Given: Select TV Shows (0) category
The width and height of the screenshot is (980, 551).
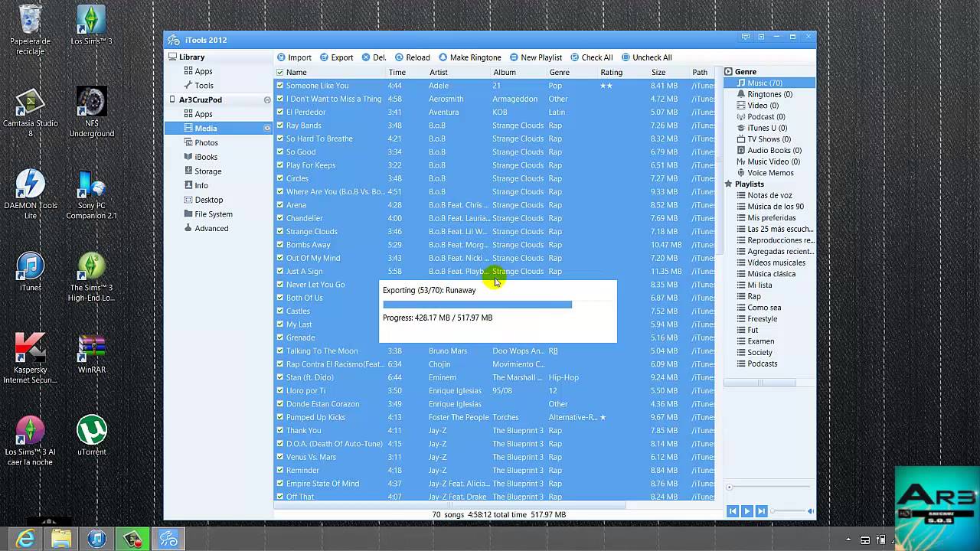Looking at the screenshot, I should (763, 139).
